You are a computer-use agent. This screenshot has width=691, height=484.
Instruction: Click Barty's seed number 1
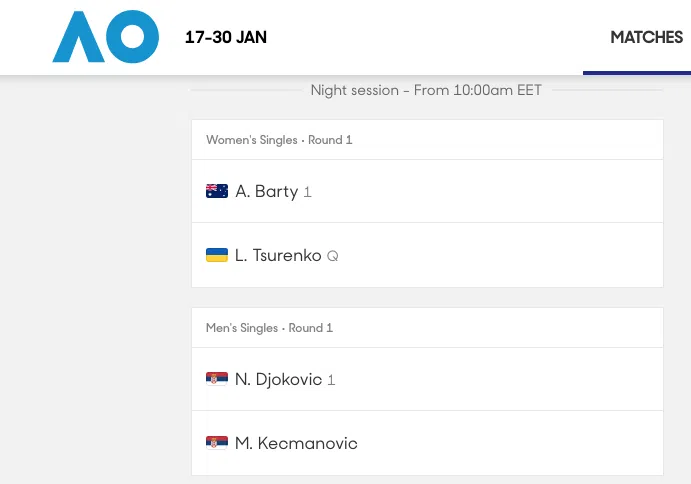308,192
